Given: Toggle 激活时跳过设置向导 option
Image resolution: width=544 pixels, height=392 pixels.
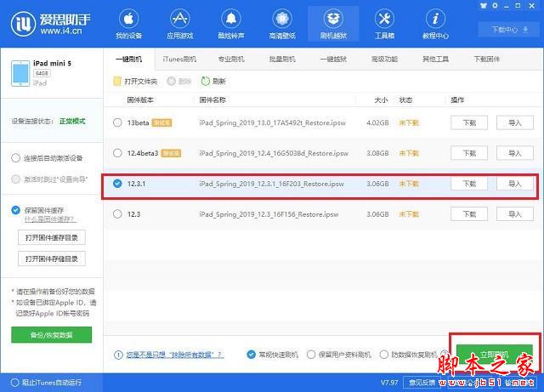Looking at the screenshot, I should (x=15, y=179).
